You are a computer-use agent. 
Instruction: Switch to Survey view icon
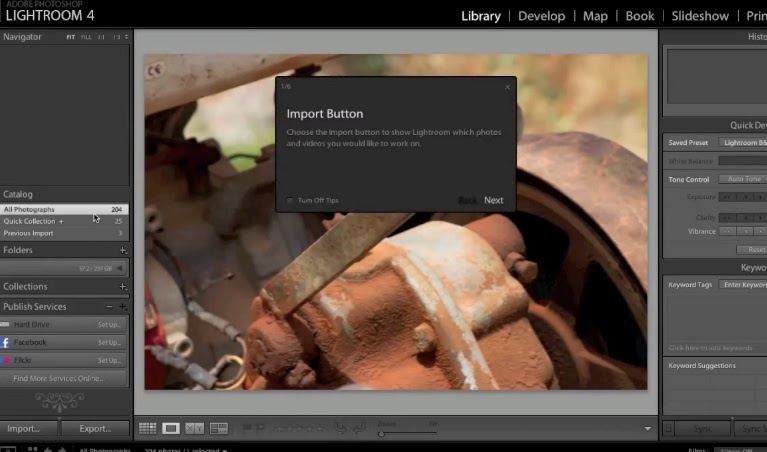pyautogui.click(x=219, y=428)
